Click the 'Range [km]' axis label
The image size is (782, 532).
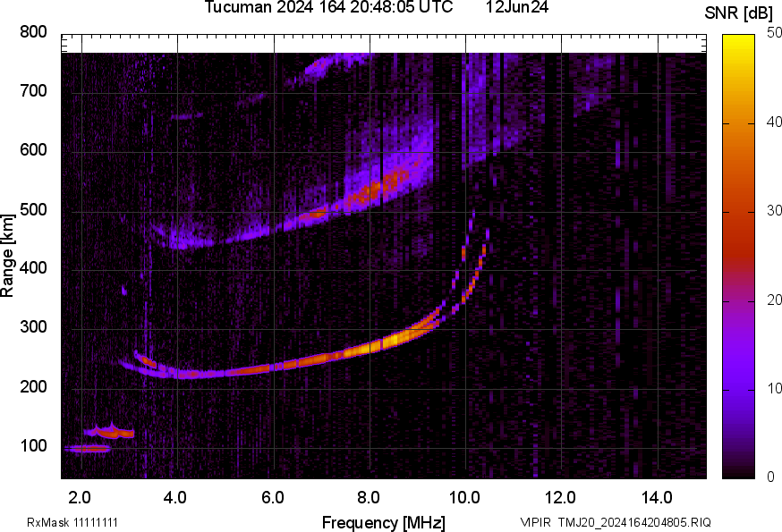tap(7, 256)
